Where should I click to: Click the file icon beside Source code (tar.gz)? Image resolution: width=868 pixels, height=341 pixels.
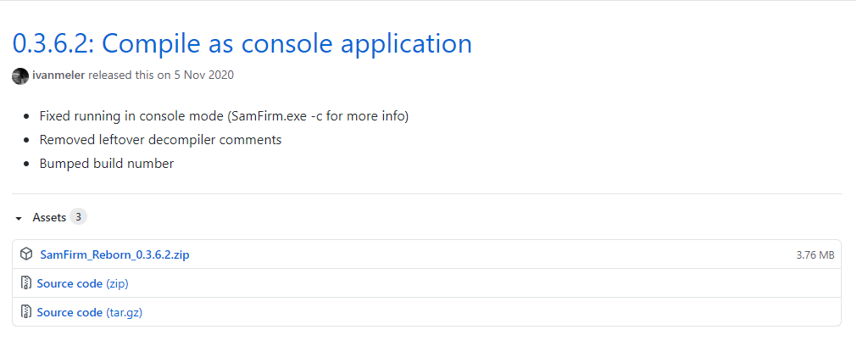point(26,312)
